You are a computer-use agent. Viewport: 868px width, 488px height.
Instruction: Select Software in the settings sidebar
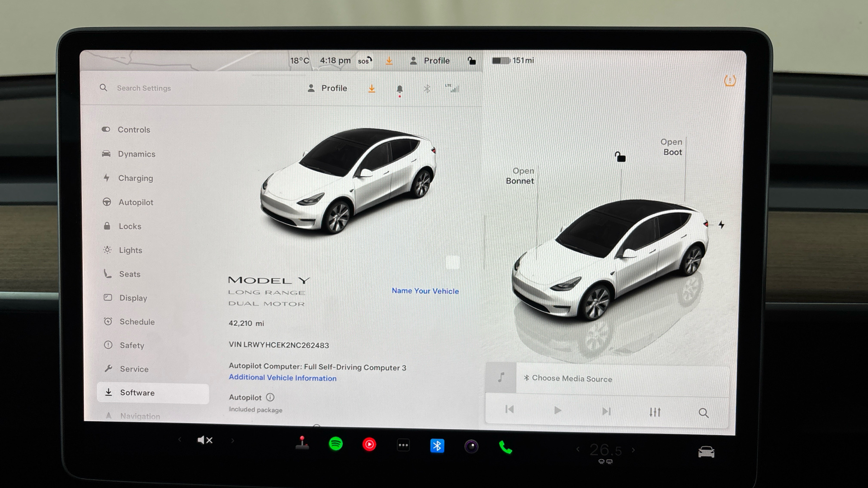[x=153, y=393]
